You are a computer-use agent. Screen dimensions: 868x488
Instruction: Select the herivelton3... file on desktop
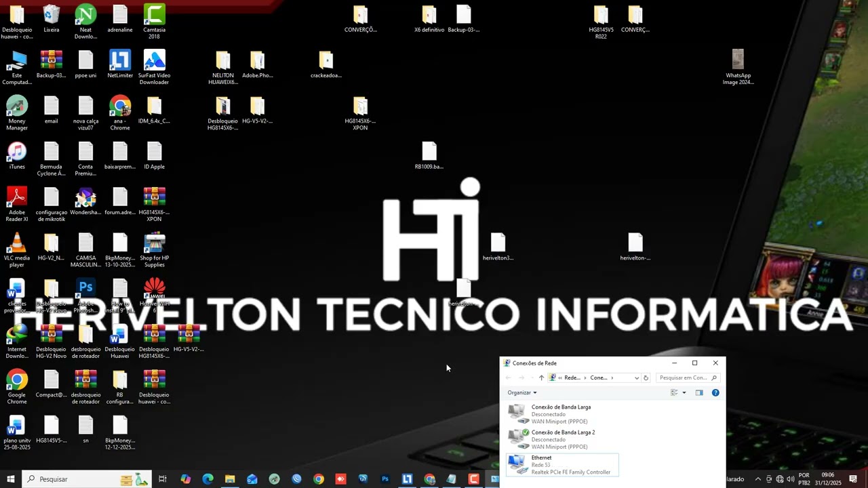[498, 247]
